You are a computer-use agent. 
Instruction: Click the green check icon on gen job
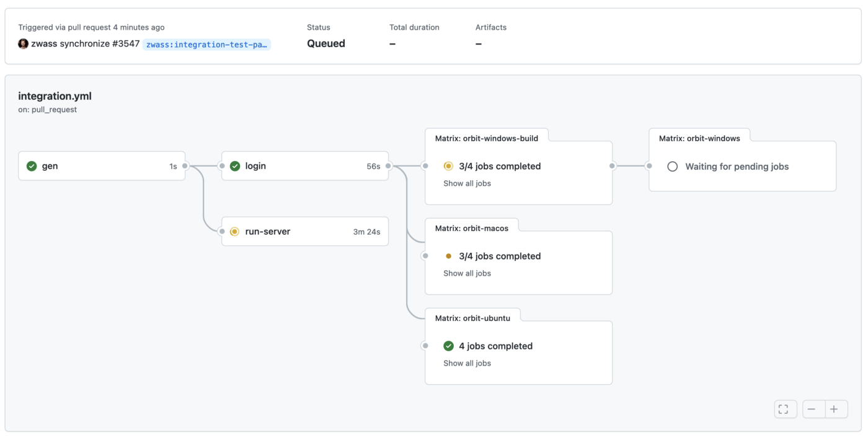click(32, 166)
